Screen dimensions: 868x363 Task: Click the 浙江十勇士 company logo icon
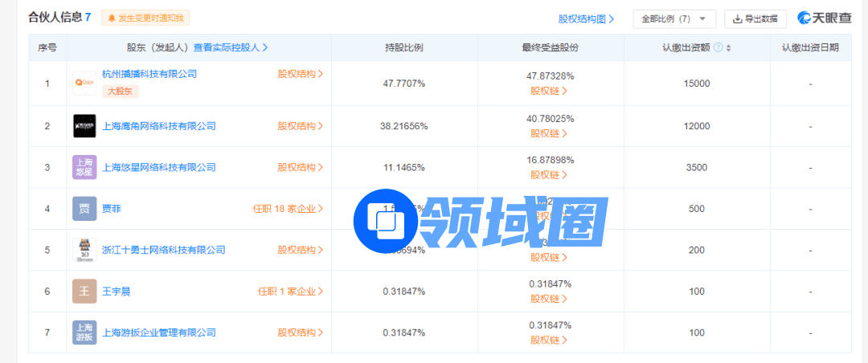click(x=84, y=251)
